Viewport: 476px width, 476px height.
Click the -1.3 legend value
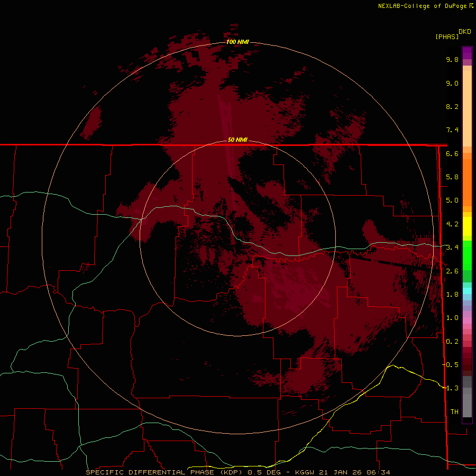pyautogui.click(x=450, y=388)
